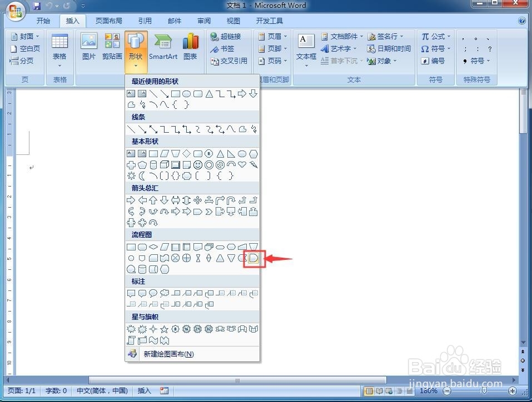Image resolution: width=532 pixels, height=402 pixels.
Task: Switch to web layout view in status bar
Action: (x=389, y=391)
